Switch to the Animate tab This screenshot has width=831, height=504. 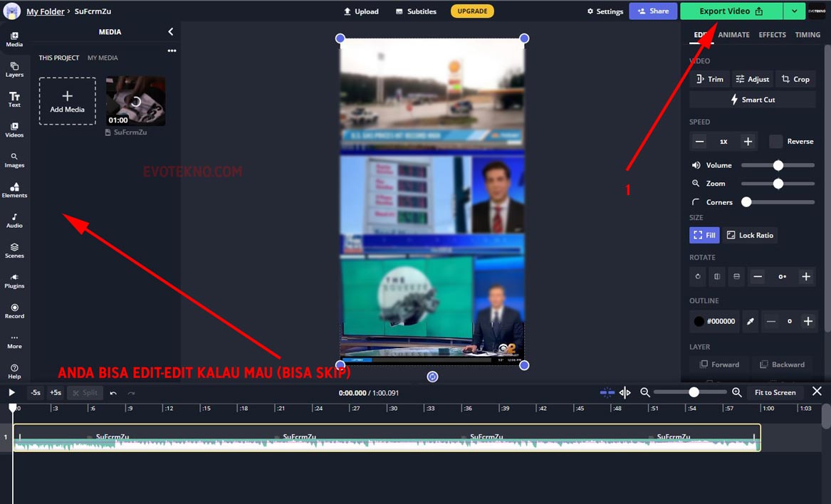(733, 35)
